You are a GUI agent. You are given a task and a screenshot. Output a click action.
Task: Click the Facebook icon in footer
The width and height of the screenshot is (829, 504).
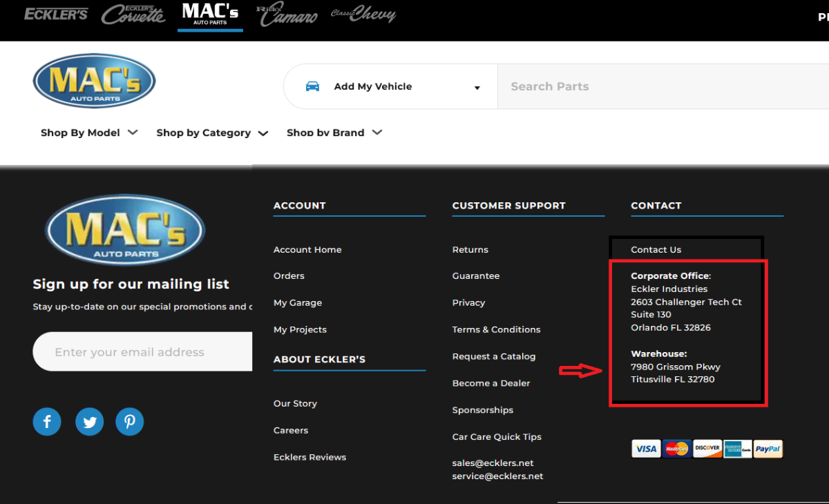click(47, 421)
